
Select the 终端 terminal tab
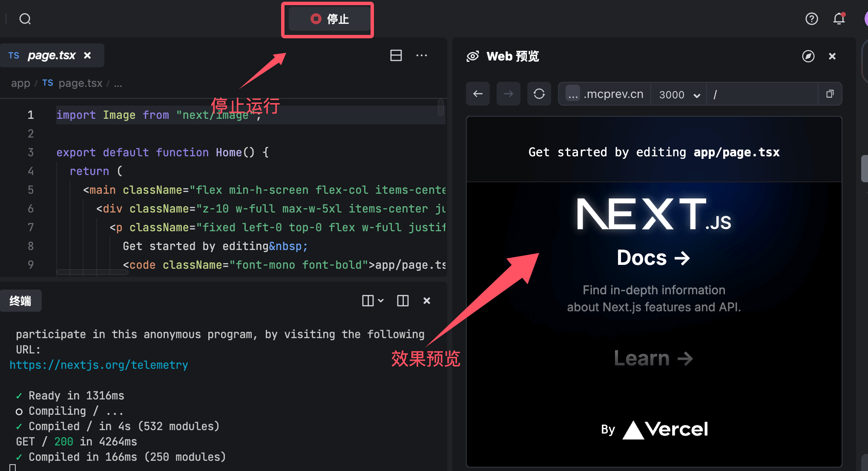coord(20,301)
